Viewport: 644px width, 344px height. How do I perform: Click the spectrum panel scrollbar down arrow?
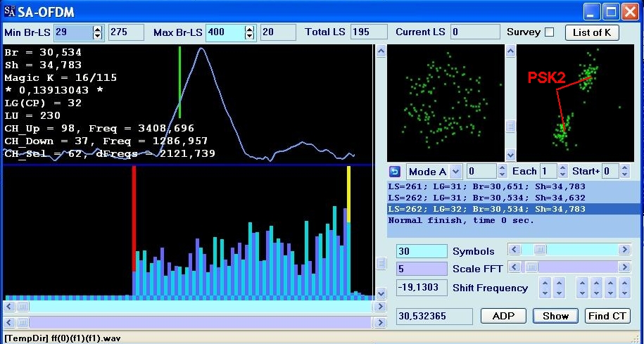[381, 293]
